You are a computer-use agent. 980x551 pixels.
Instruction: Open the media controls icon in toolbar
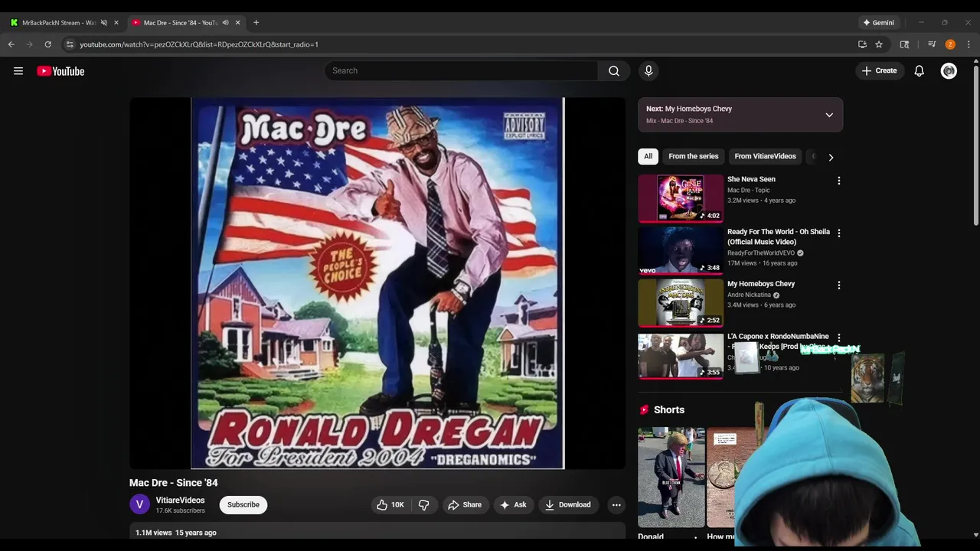pyautogui.click(x=932, y=44)
